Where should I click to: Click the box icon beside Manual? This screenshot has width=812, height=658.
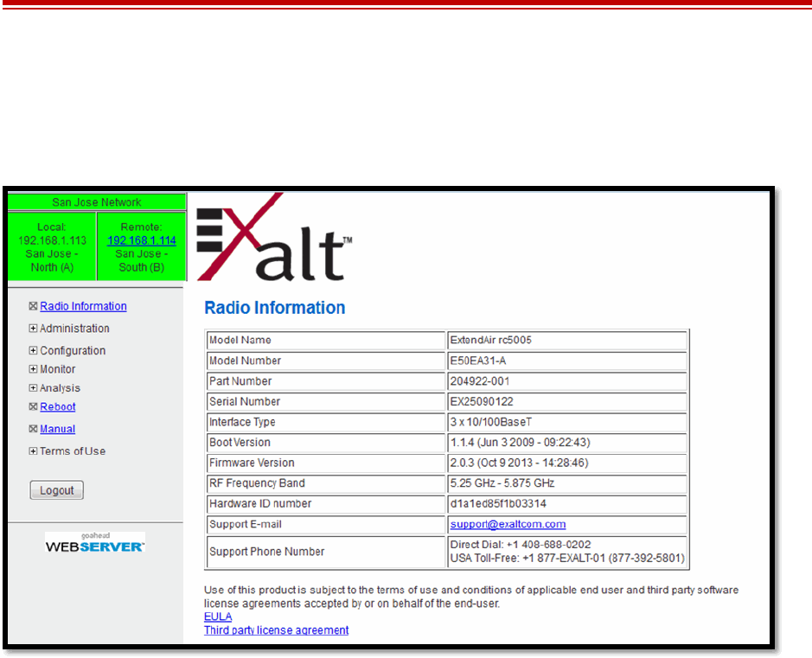point(33,429)
